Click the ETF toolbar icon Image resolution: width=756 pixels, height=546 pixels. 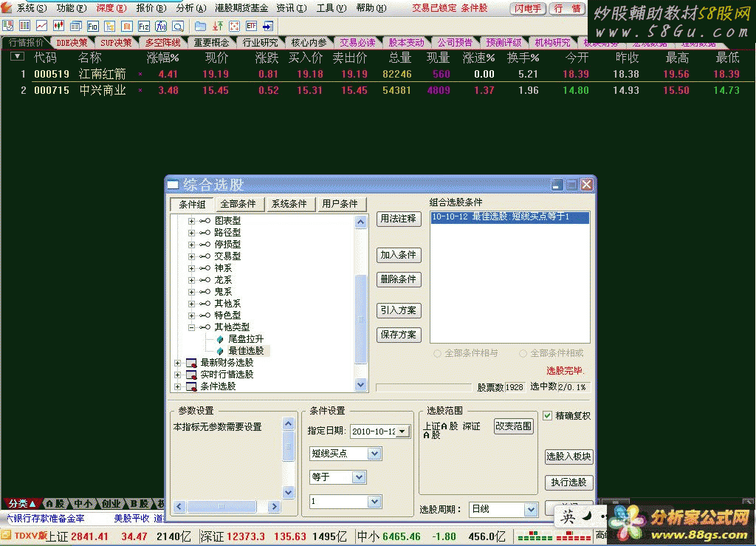click(x=251, y=26)
